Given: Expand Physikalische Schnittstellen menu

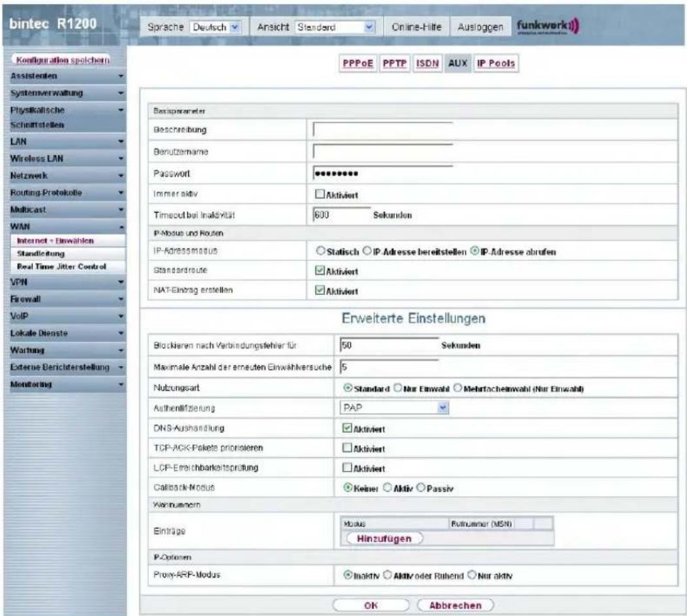Looking at the screenshot, I should click(65, 117).
